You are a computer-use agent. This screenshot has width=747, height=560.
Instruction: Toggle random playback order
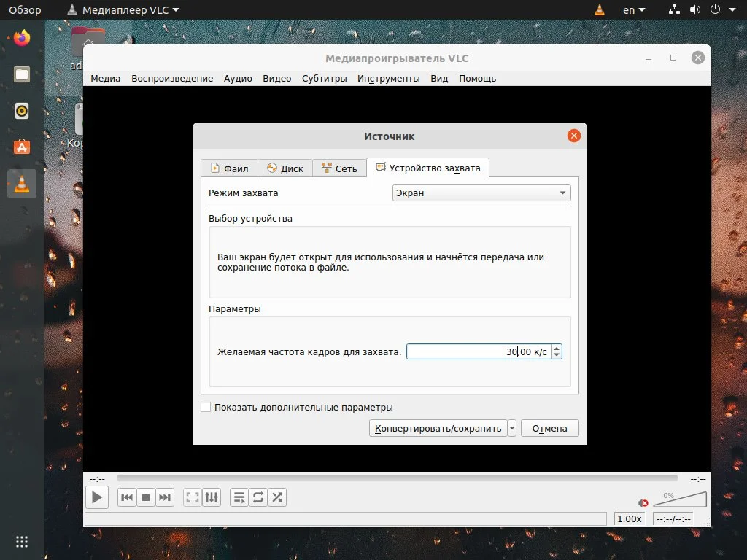pos(277,497)
